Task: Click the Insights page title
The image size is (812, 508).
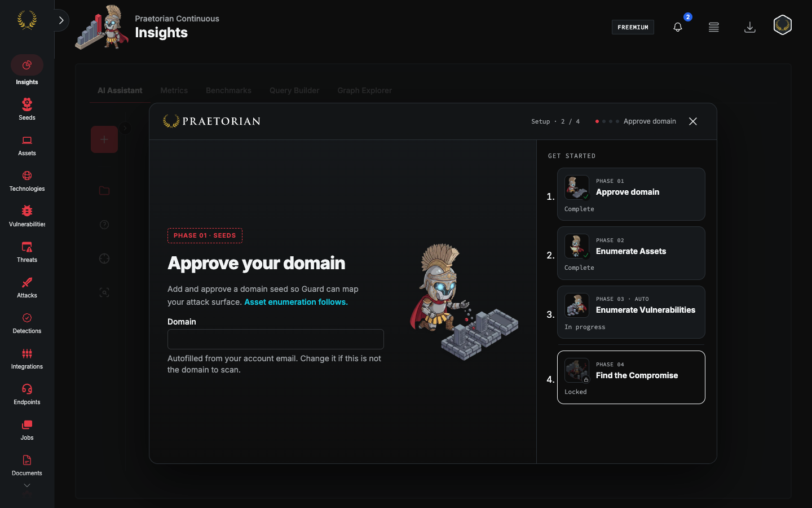Action: 161,33
